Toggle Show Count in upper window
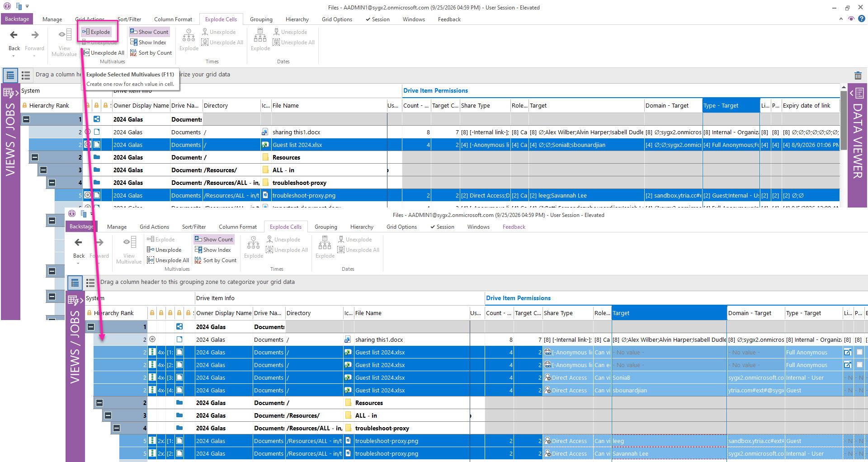The height and width of the screenshot is (462, 868). point(149,32)
